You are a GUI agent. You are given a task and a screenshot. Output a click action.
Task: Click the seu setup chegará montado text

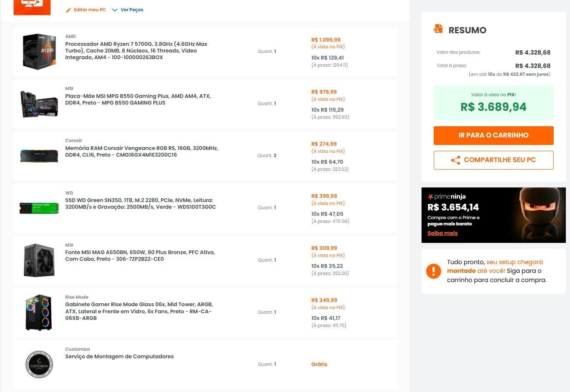point(495,267)
